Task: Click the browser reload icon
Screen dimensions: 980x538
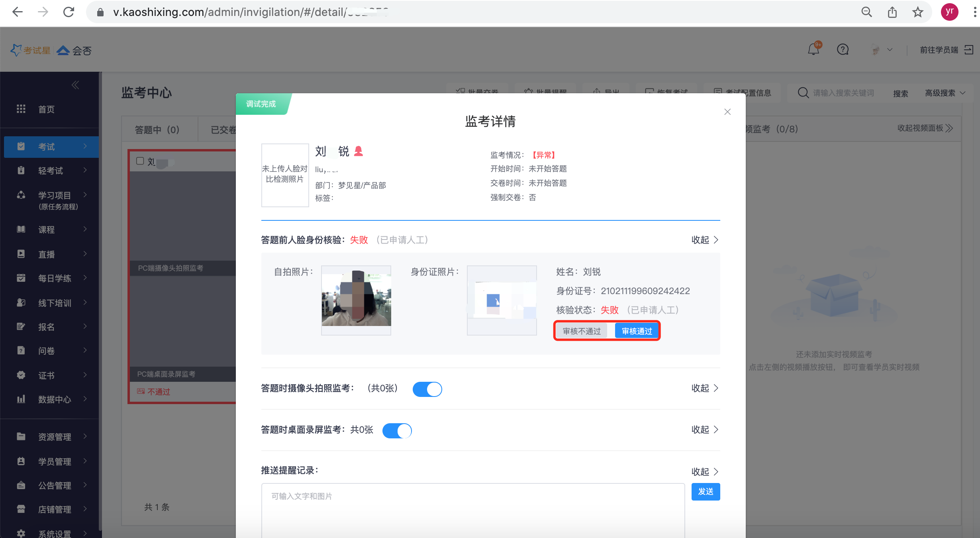Action: (69, 12)
